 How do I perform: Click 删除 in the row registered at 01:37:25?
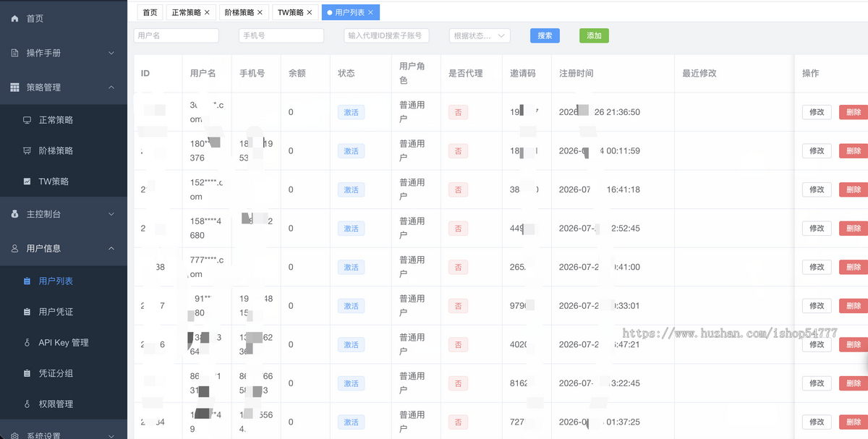853,422
